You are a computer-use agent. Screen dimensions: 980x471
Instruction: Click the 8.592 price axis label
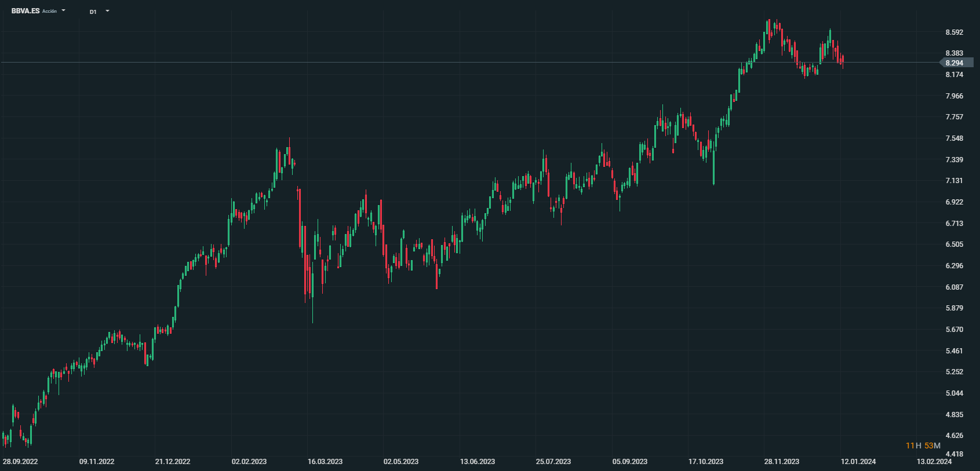(x=955, y=32)
